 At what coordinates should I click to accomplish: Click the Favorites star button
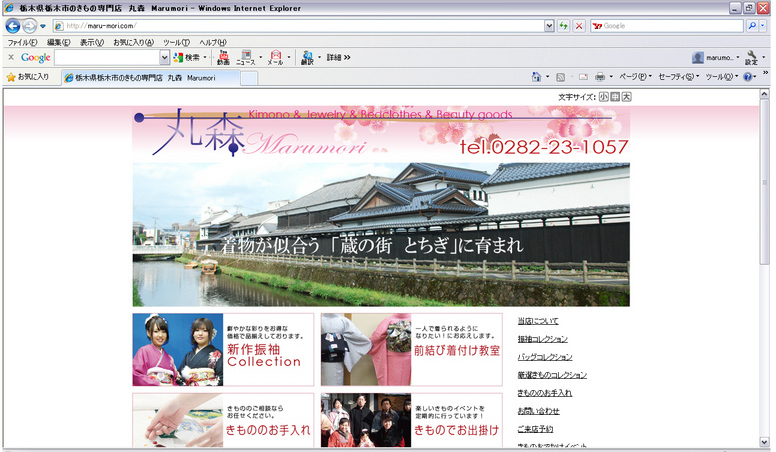(x=27, y=77)
